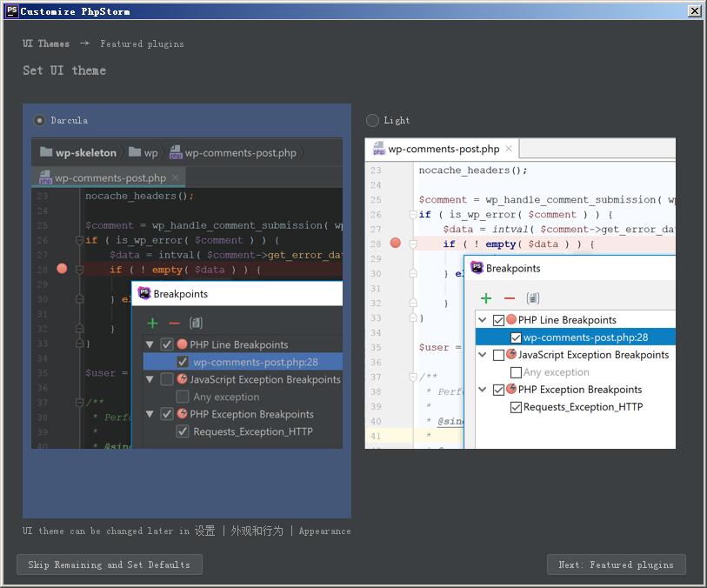Click code fold marker on line 26 in Darcula preview
707x588 pixels.
(x=79, y=240)
